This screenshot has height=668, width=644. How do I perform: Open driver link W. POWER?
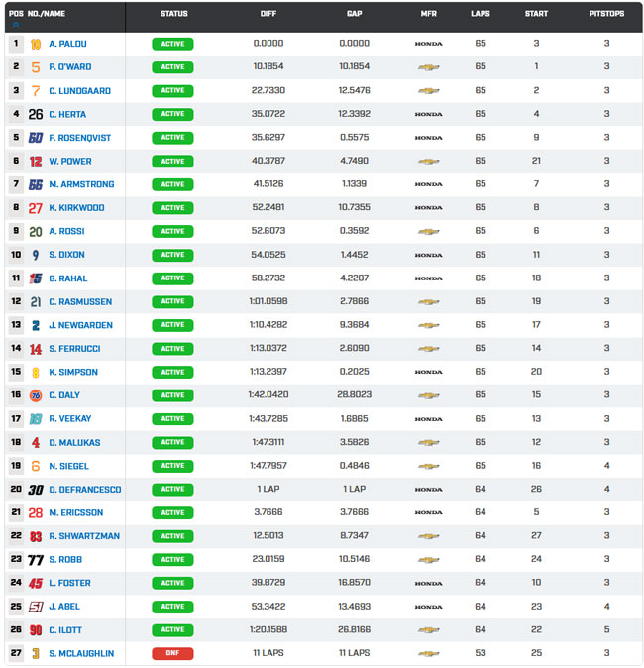click(x=70, y=161)
